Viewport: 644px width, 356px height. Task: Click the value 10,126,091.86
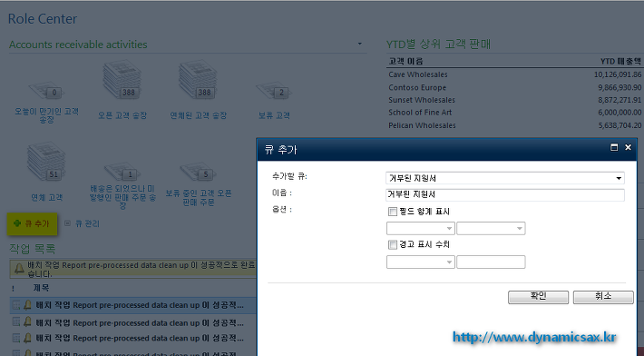(x=618, y=74)
